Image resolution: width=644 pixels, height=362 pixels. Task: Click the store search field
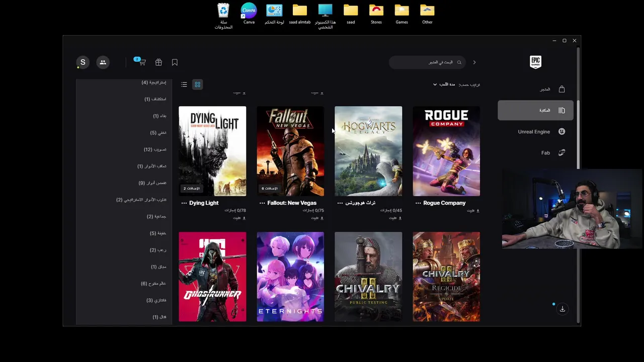click(427, 62)
